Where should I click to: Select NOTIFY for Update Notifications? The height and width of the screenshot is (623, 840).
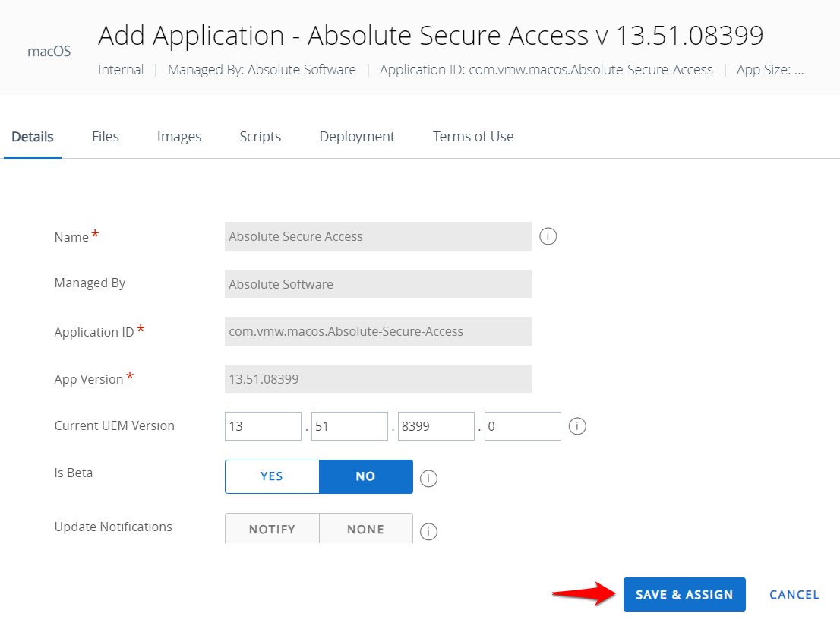pyautogui.click(x=272, y=529)
